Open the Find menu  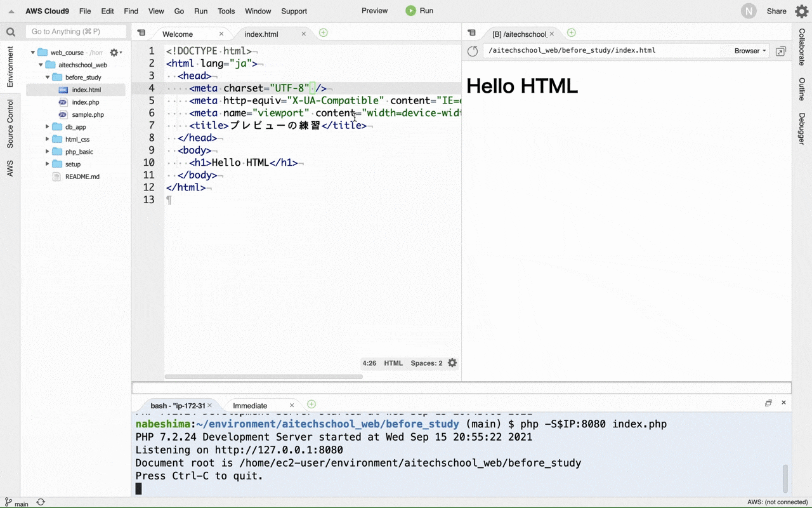point(131,11)
